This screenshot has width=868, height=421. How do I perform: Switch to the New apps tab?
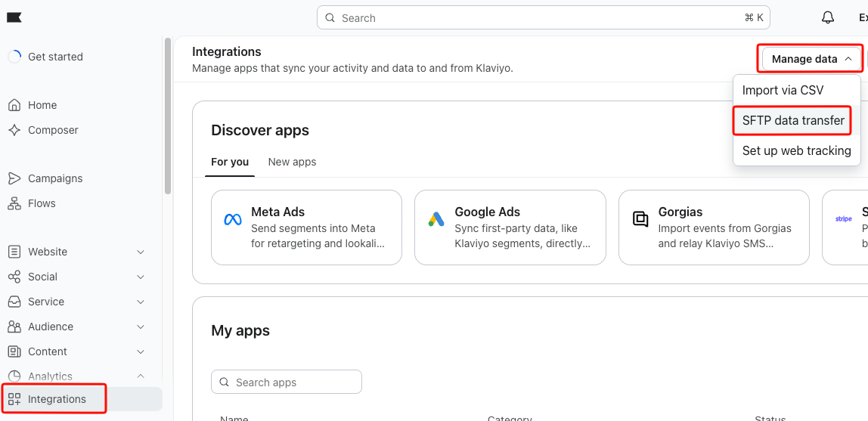293,162
